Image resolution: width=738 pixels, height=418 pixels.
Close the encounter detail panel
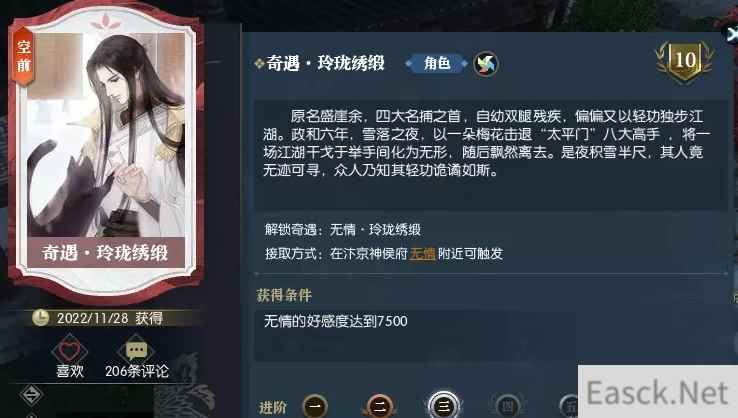pos(732,34)
